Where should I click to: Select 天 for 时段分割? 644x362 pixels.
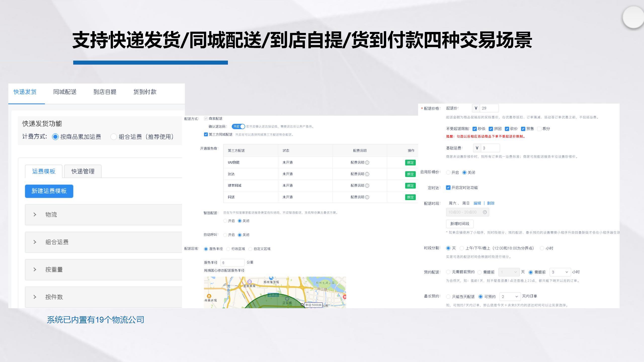coord(448,248)
